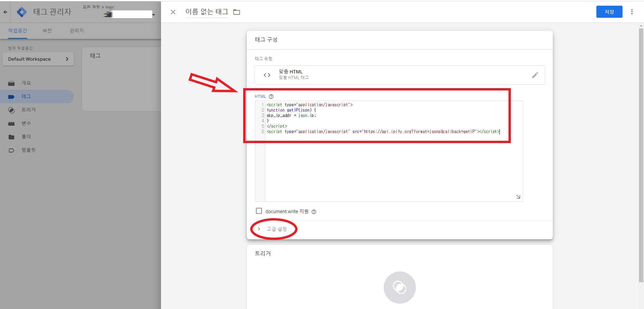Click the 템플릿 template icon in sidebar
Viewport: 644px width, 309px height.
[x=11, y=150]
